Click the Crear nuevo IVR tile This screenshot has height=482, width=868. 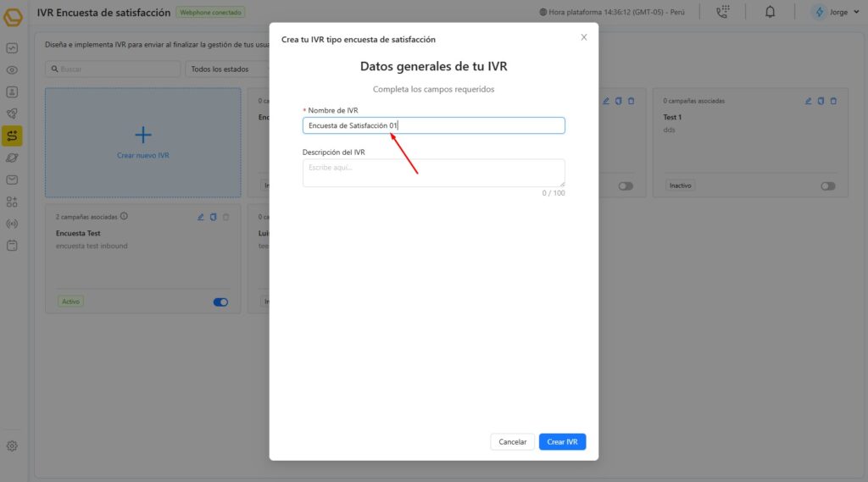(142, 142)
